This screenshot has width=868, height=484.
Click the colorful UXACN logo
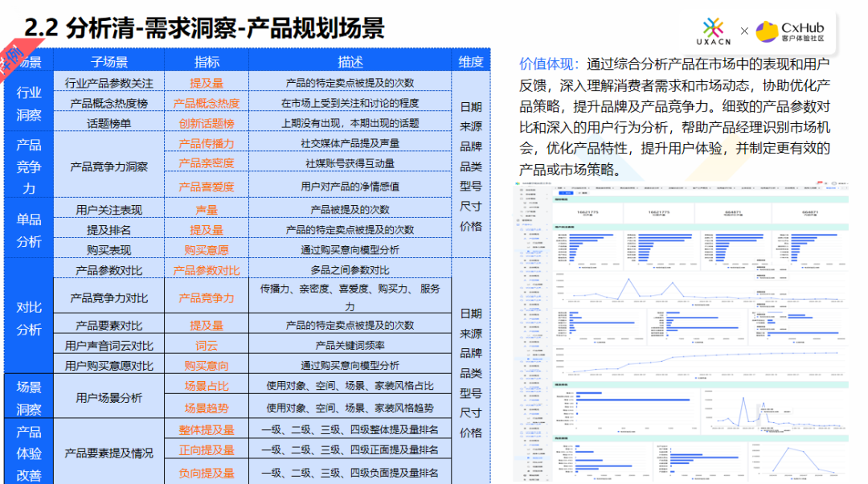[712, 31]
